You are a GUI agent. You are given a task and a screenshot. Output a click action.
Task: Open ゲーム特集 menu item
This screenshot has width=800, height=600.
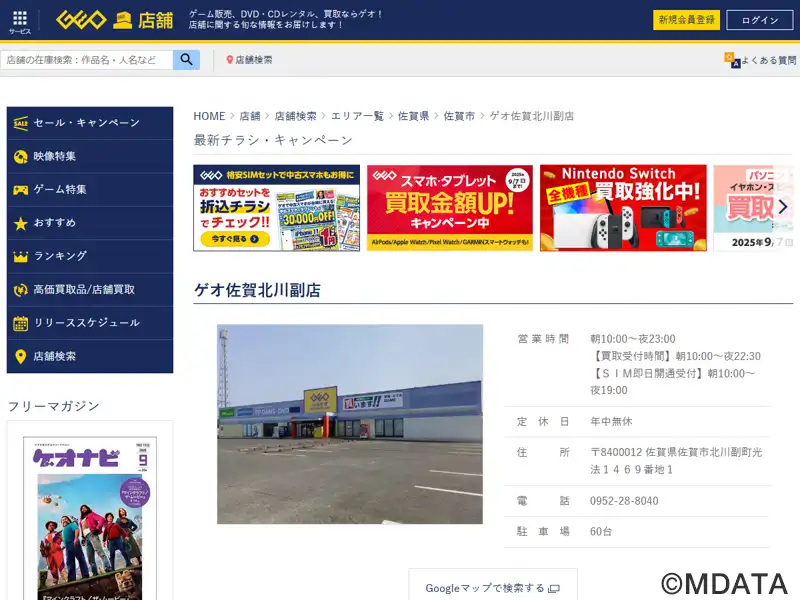pyautogui.click(x=90, y=190)
